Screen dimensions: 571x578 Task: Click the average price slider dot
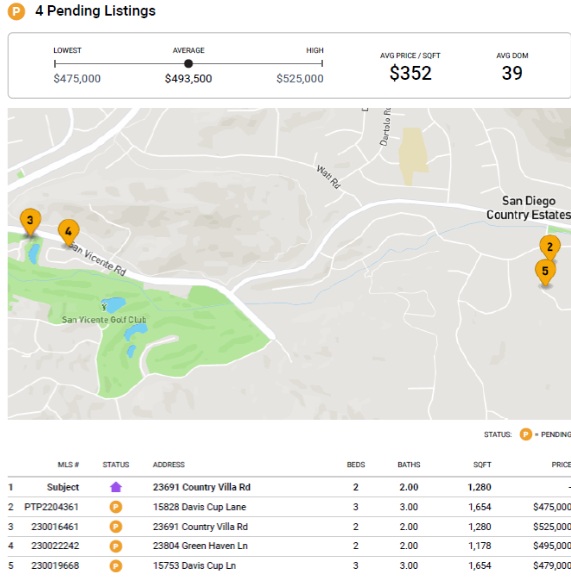(188, 64)
